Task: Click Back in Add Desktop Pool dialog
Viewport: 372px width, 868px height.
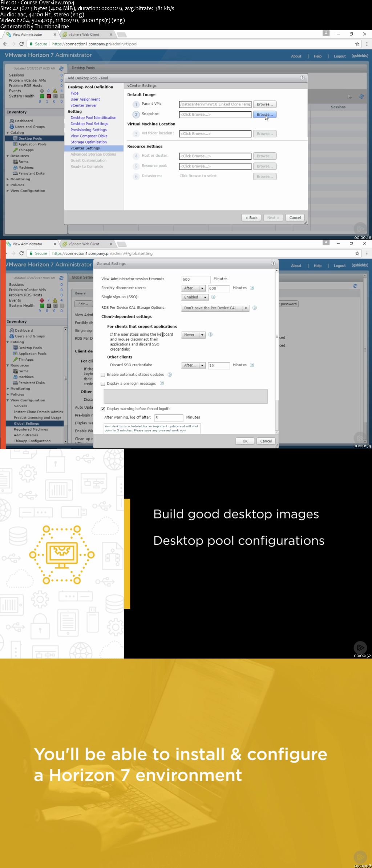Action: (251, 218)
